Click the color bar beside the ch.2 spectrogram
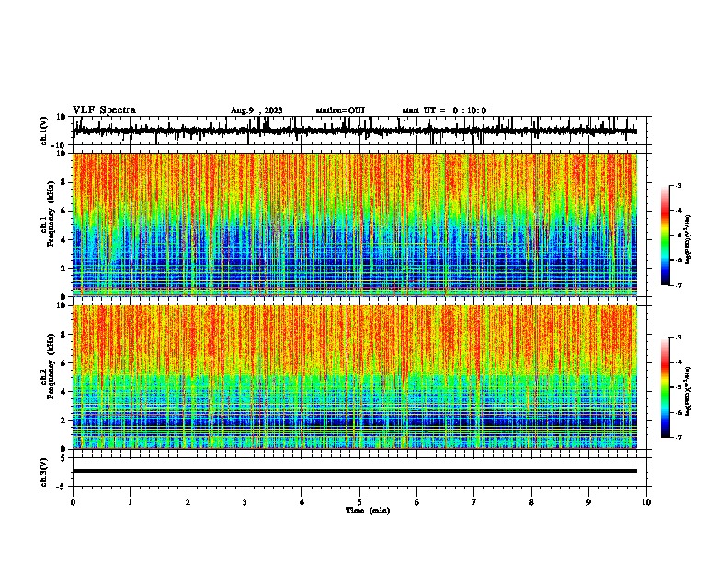Viewport: 728px width, 563px height. pyautogui.click(x=665, y=387)
